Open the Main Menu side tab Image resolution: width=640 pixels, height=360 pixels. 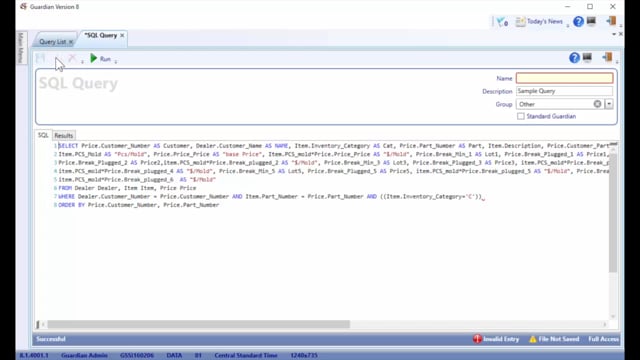[x=21, y=48]
